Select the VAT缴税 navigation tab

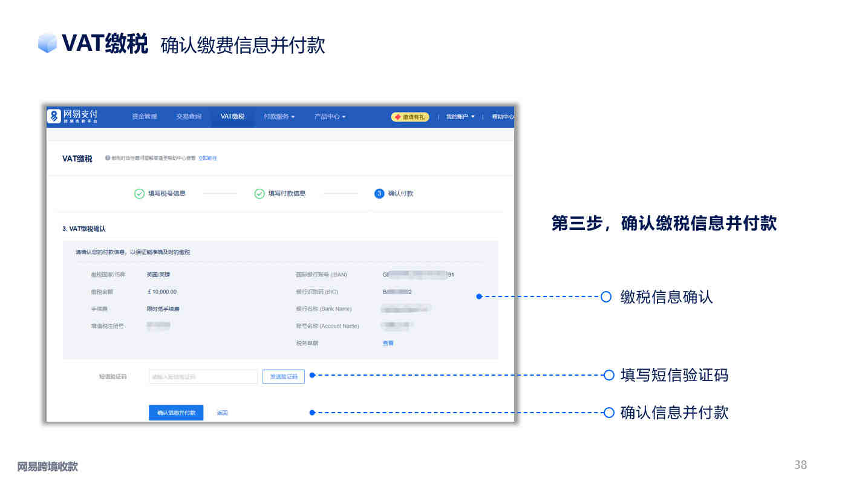[x=232, y=117]
